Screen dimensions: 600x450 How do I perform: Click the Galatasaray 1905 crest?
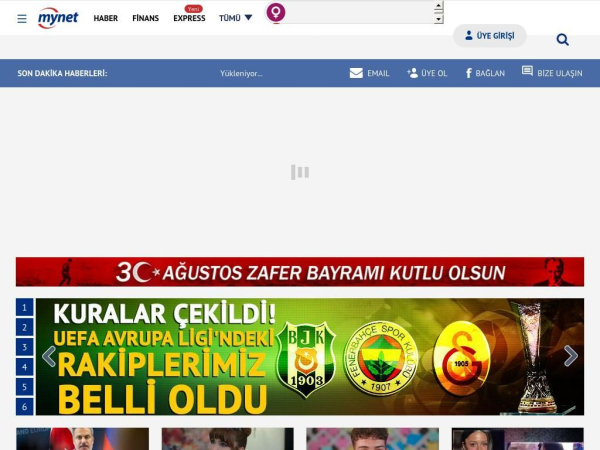[461, 358]
